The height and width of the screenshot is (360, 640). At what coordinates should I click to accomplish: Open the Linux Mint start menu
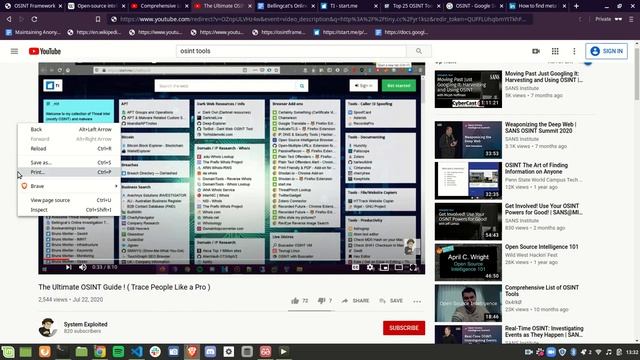tap(8, 352)
